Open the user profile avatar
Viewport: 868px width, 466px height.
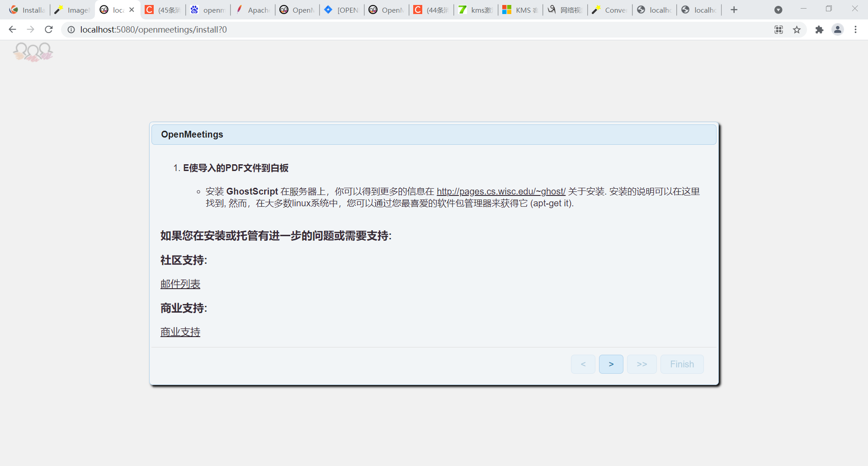[x=838, y=29]
